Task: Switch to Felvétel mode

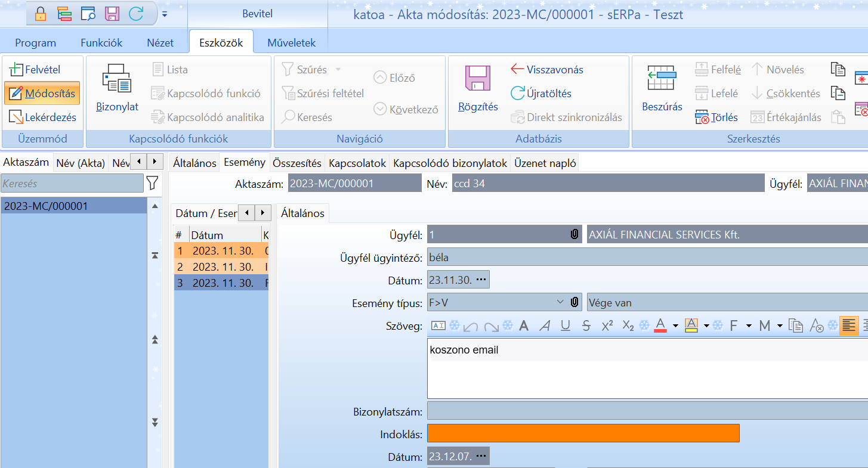Action: pos(35,70)
